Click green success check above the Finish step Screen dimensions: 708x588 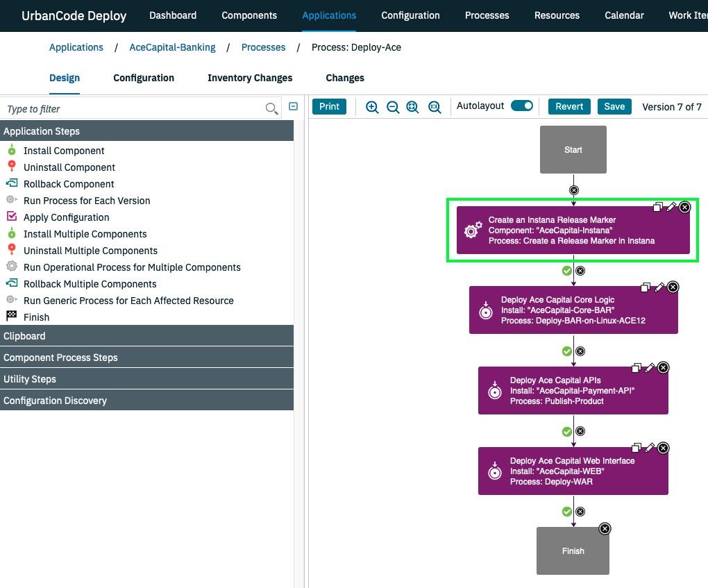567,512
